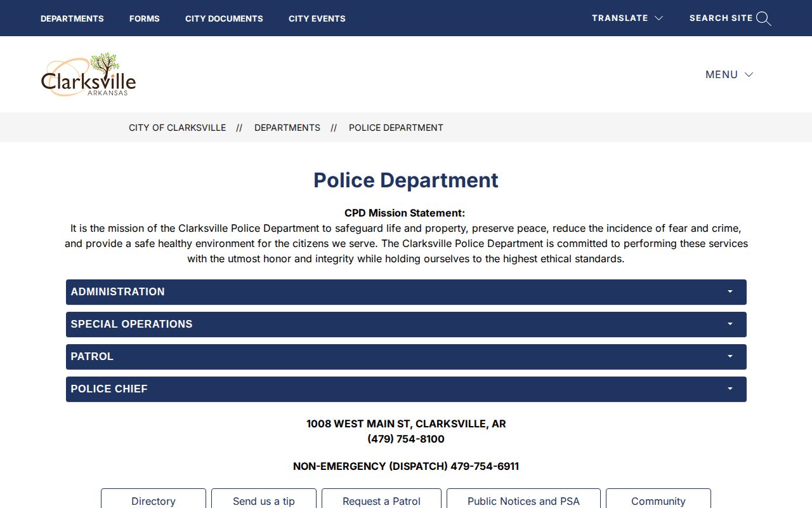This screenshot has height=508, width=812.
Task: Open the main Menu dropdown
Action: click(x=729, y=74)
